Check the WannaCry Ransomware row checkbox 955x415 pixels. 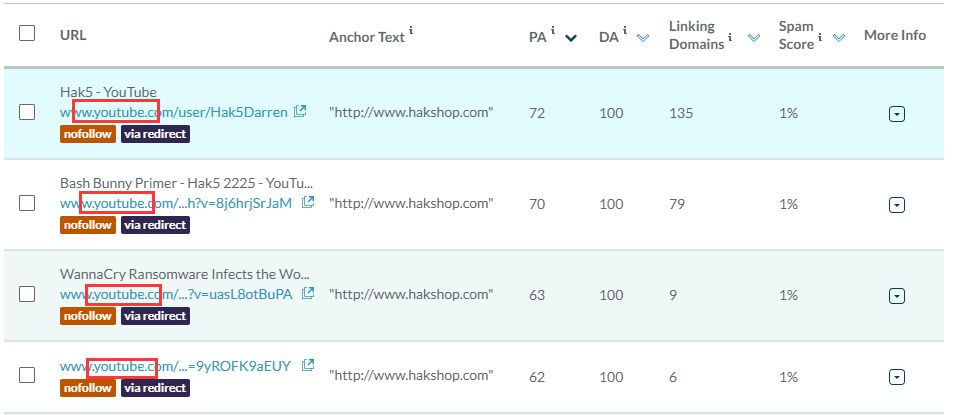tap(27, 294)
